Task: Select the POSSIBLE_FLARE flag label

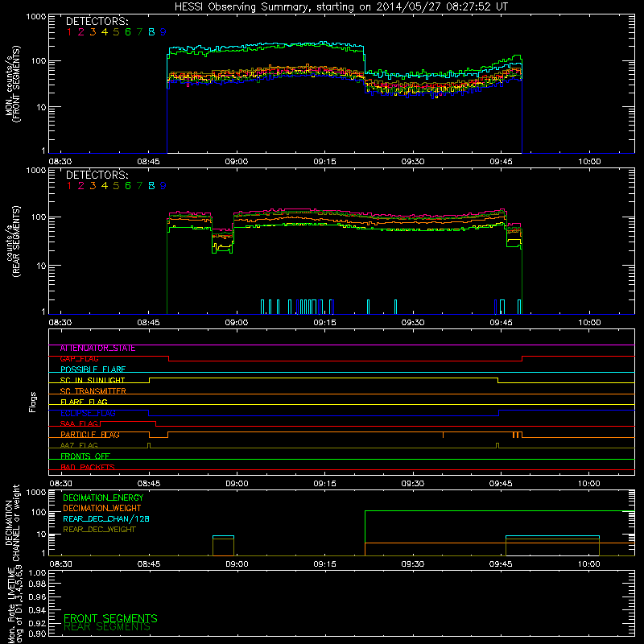Action: pos(93,369)
